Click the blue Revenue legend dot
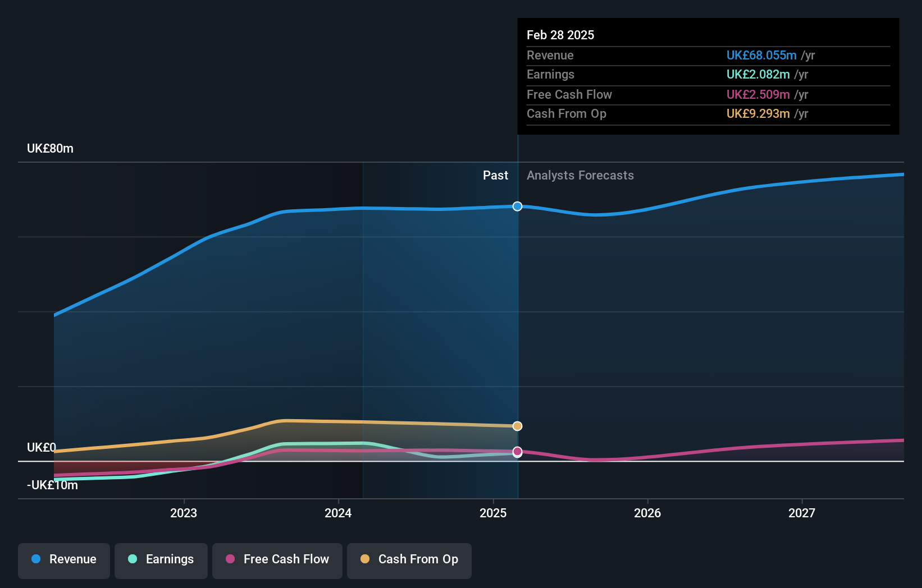 coord(36,559)
